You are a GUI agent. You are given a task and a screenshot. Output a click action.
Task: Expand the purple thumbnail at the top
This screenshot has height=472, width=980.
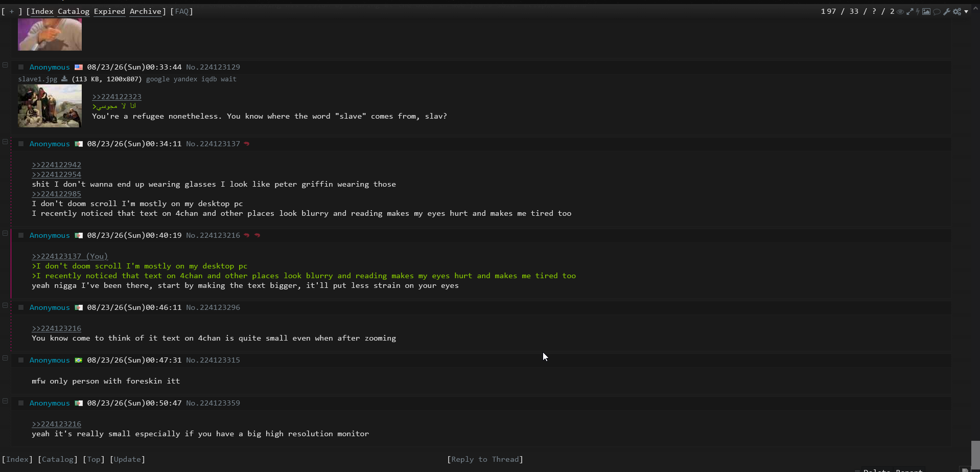pyautogui.click(x=50, y=34)
